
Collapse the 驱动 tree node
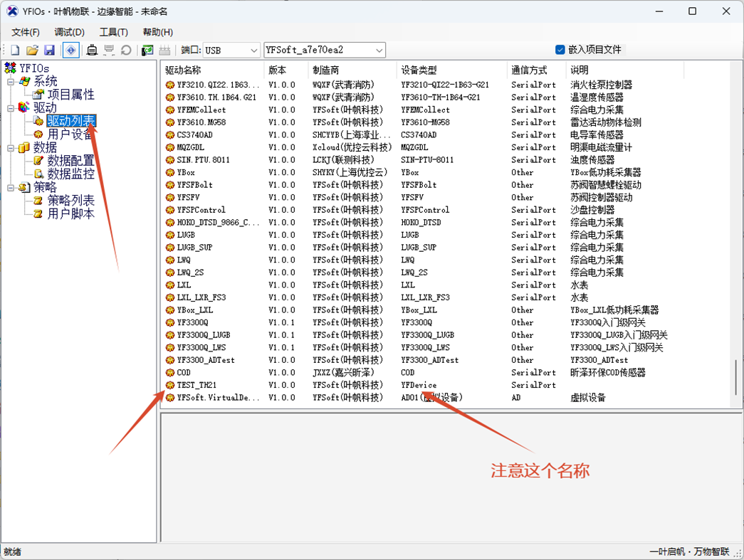(11, 108)
